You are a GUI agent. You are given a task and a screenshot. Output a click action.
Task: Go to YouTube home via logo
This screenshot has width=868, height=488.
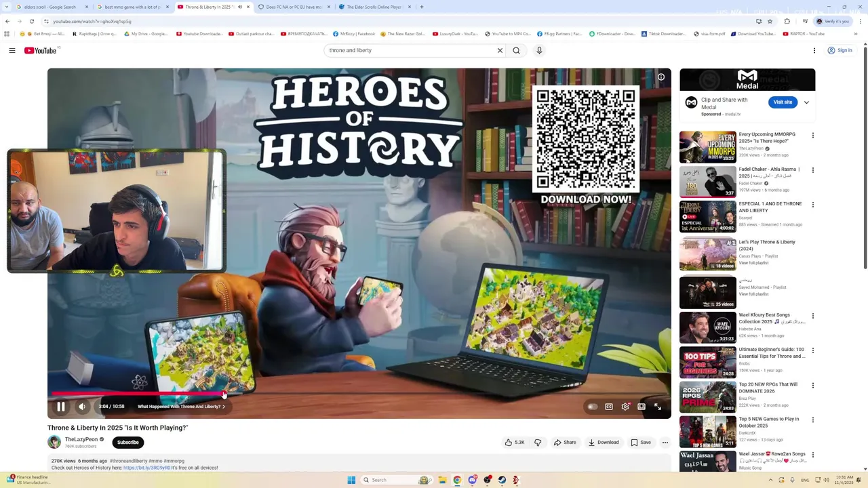click(41, 50)
